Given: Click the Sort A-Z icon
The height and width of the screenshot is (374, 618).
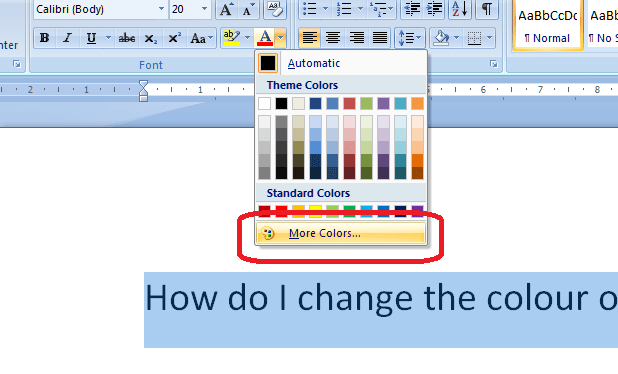Looking at the screenshot, I should [460, 9].
